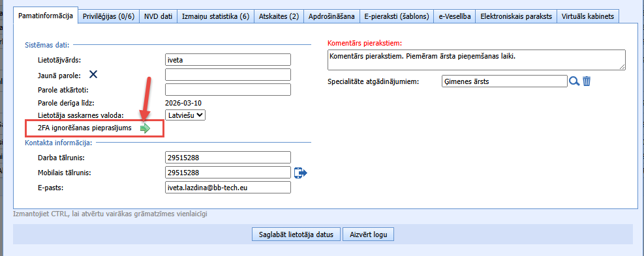
Task: Open the Atskaites (2) tab
Action: [x=279, y=16]
